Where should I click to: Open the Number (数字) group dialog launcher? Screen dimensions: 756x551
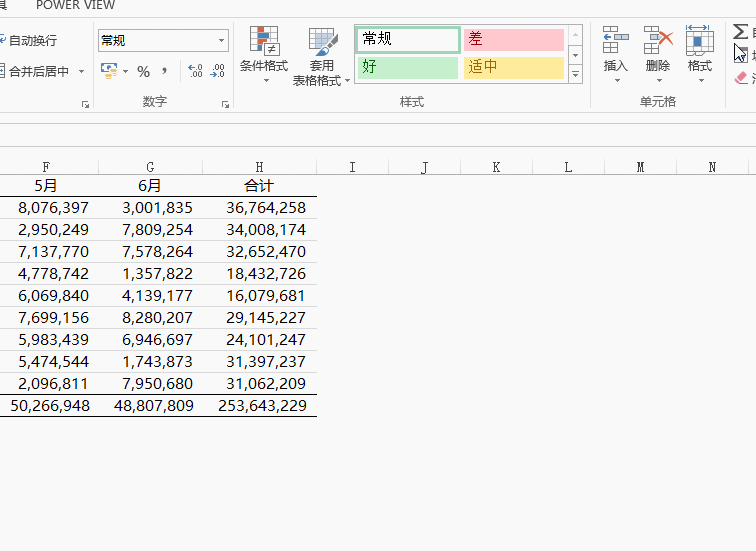[x=225, y=104]
